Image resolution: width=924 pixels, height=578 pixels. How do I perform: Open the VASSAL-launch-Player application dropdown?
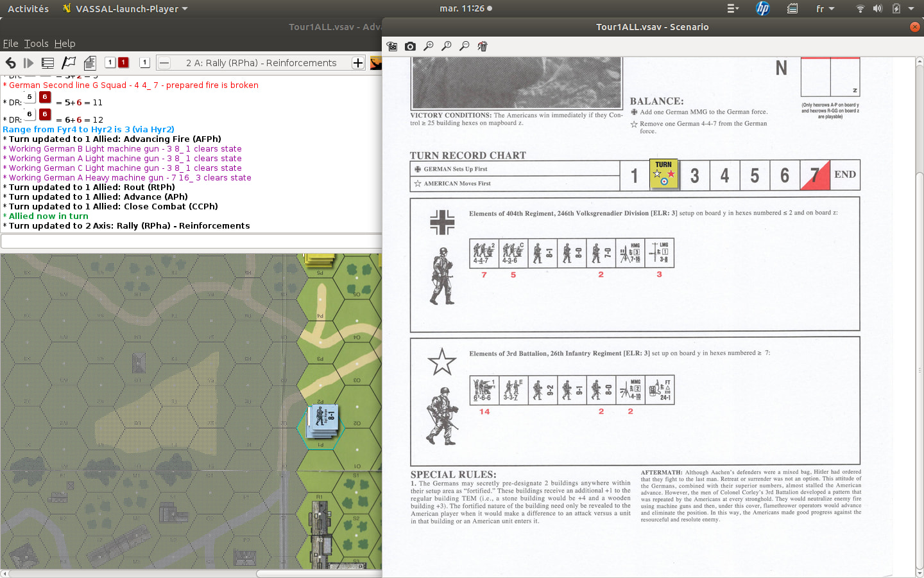click(x=125, y=8)
